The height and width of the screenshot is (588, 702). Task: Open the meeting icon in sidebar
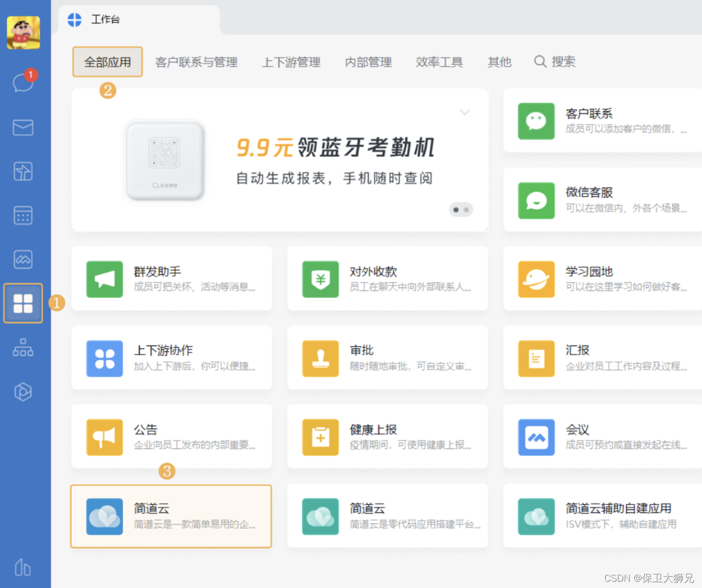tap(23, 259)
